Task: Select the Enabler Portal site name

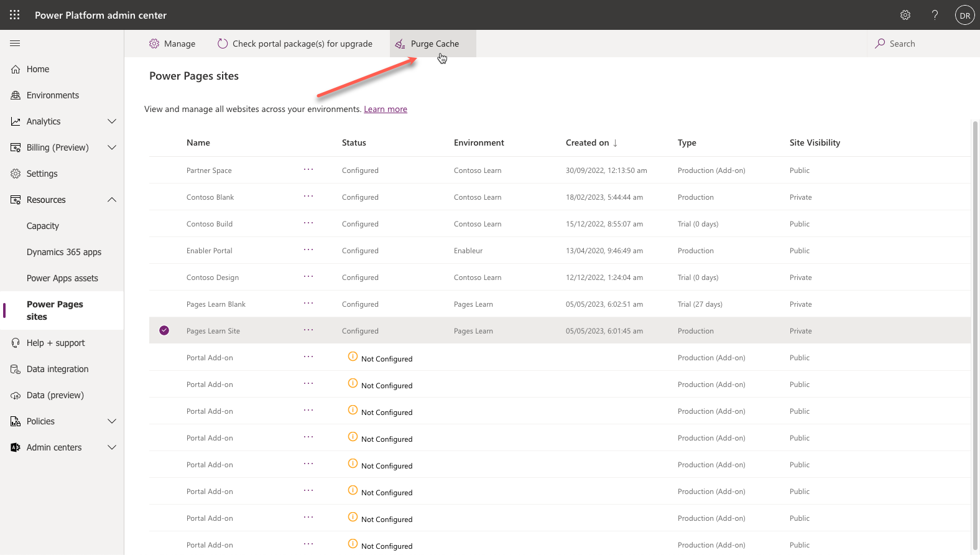Action: tap(210, 251)
